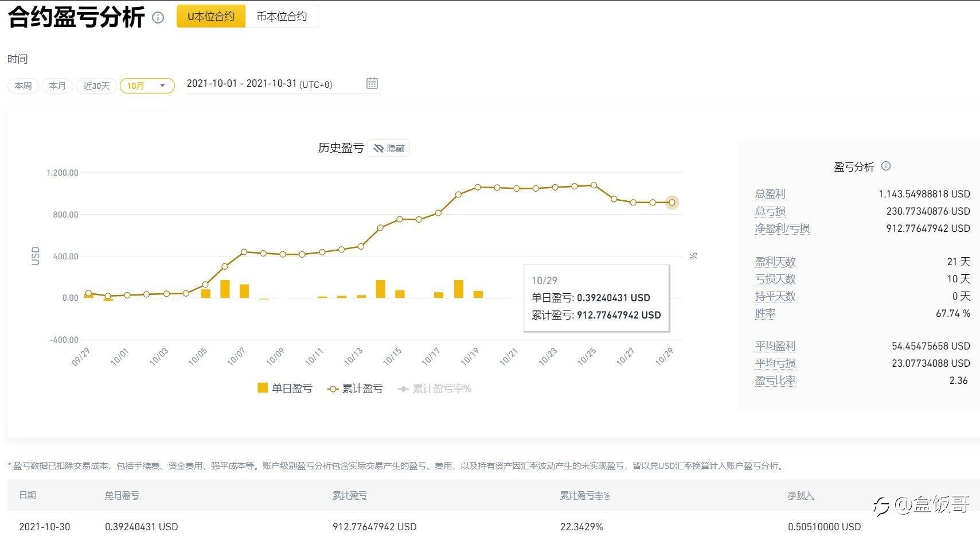Click the crossed-eye icon next to 隐藏

[x=378, y=149]
